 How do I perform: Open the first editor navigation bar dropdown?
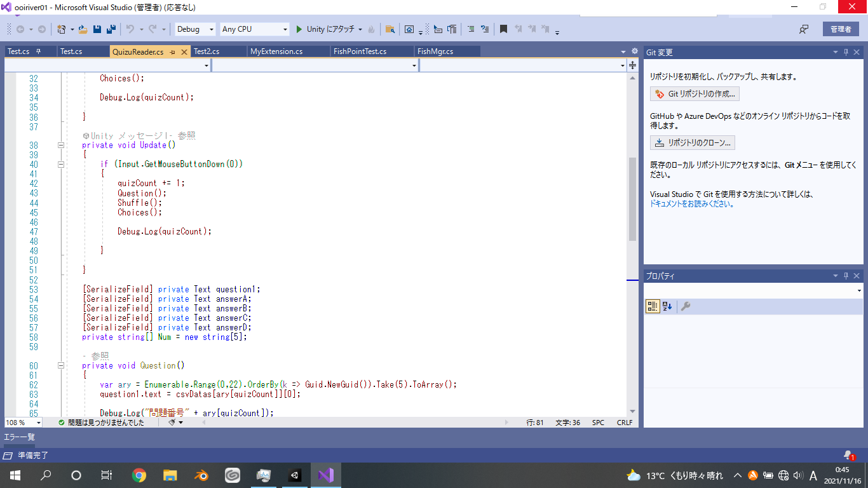click(207, 65)
